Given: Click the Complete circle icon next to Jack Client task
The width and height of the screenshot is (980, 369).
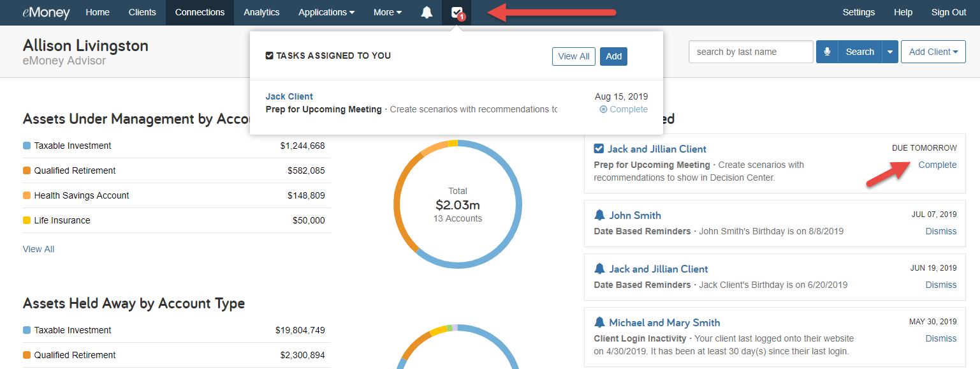Looking at the screenshot, I should pos(604,109).
